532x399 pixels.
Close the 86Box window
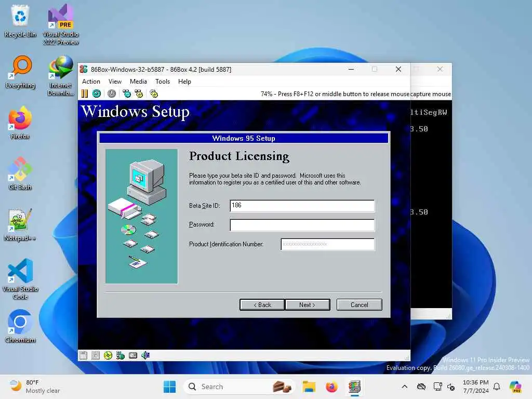[x=398, y=69]
